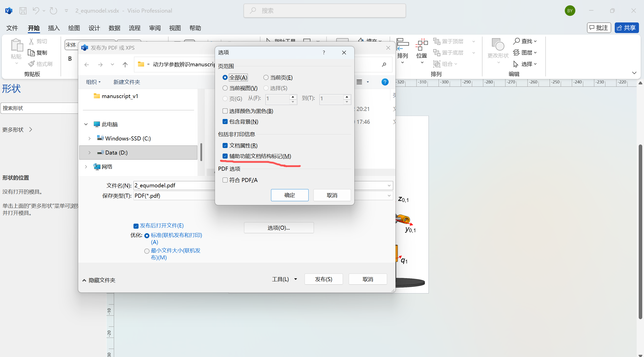The width and height of the screenshot is (644, 357).
Task: Click the Select (选择) pointer icon
Action: click(516, 64)
